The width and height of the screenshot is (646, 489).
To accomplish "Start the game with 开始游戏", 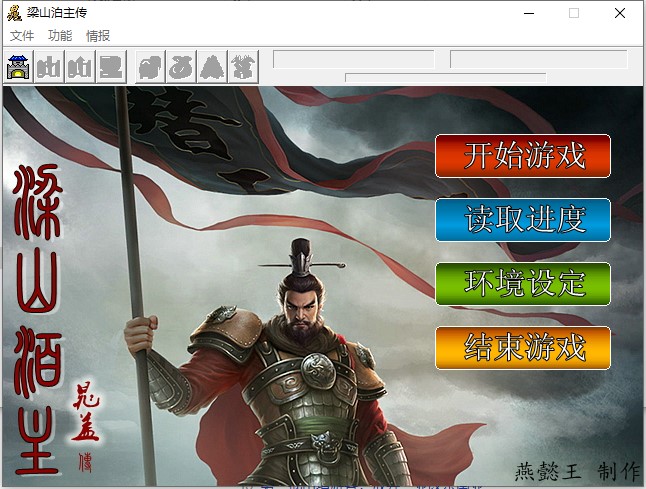I will [x=523, y=156].
